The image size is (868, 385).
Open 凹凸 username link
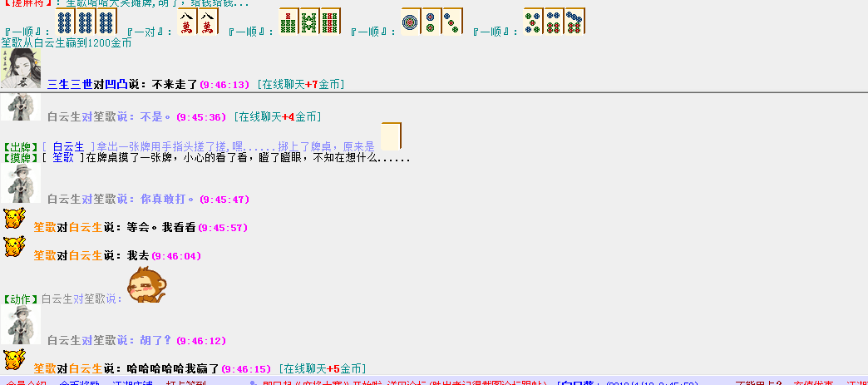click(x=116, y=84)
